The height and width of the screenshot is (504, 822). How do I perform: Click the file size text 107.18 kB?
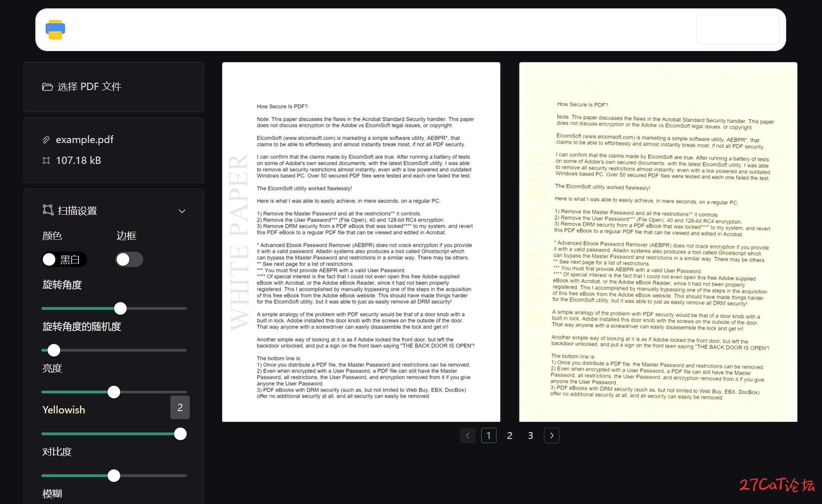(x=79, y=161)
